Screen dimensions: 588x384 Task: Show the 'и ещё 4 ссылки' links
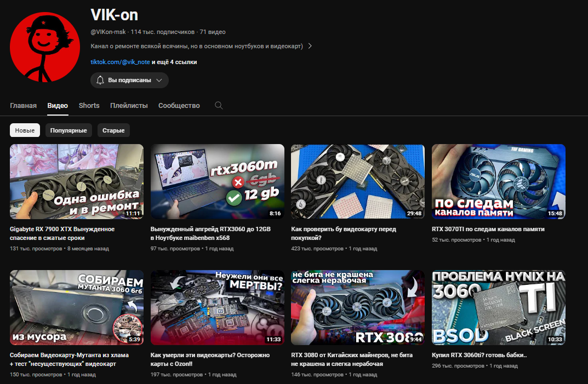(x=174, y=62)
